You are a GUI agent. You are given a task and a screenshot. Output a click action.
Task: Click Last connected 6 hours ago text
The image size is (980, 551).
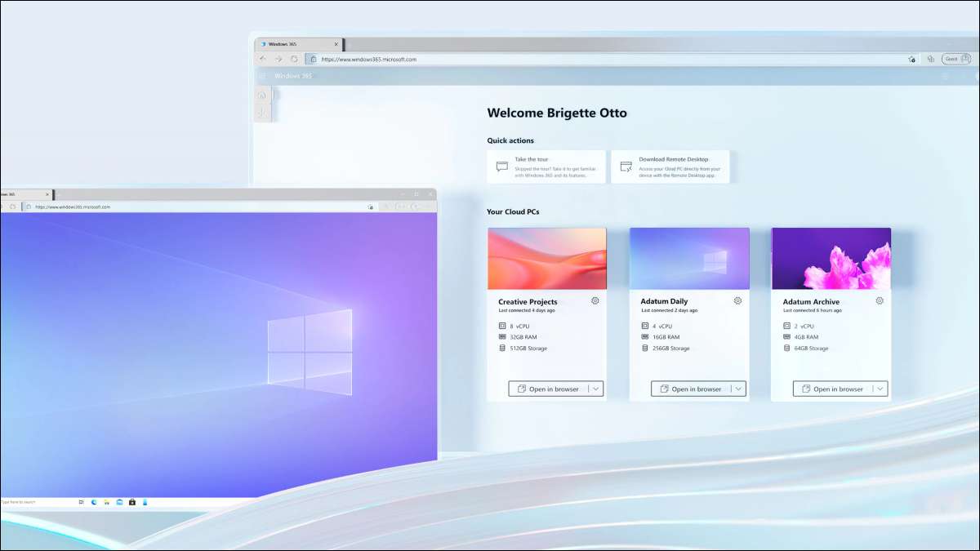click(x=812, y=310)
